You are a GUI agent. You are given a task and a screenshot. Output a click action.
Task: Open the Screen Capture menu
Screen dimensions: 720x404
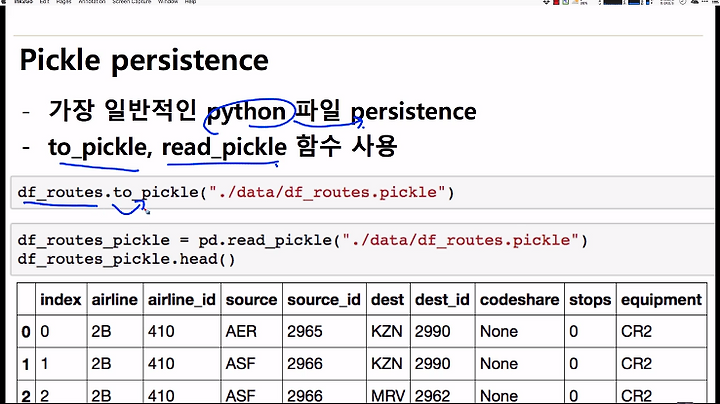(x=131, y=2)
